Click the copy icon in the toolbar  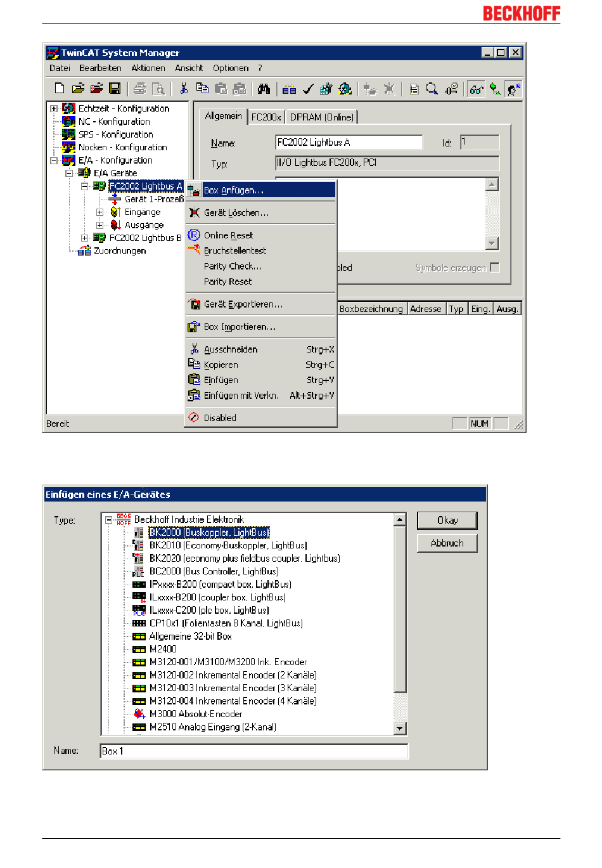pyautogui.click(x=202, y=89)
